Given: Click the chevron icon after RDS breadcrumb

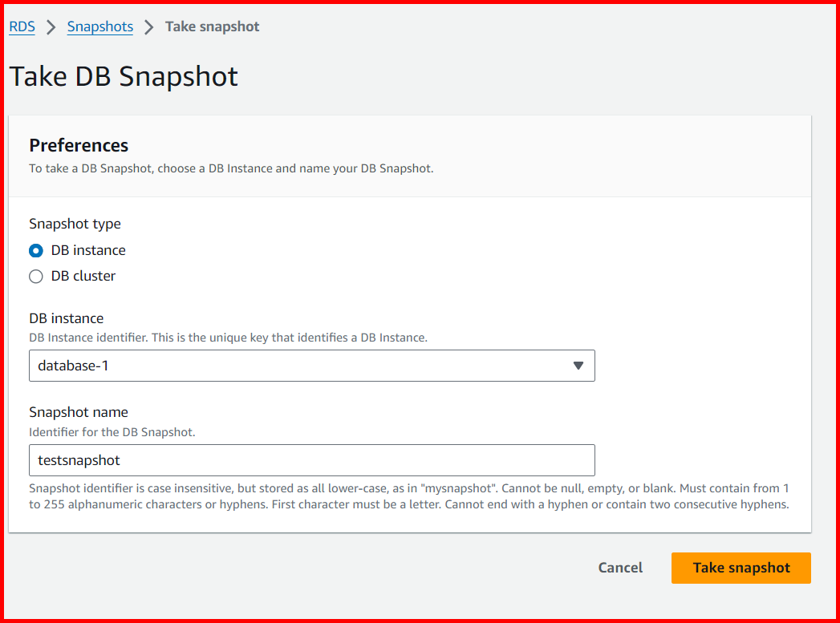Looking at the screenshot, I should pos(49,26).
